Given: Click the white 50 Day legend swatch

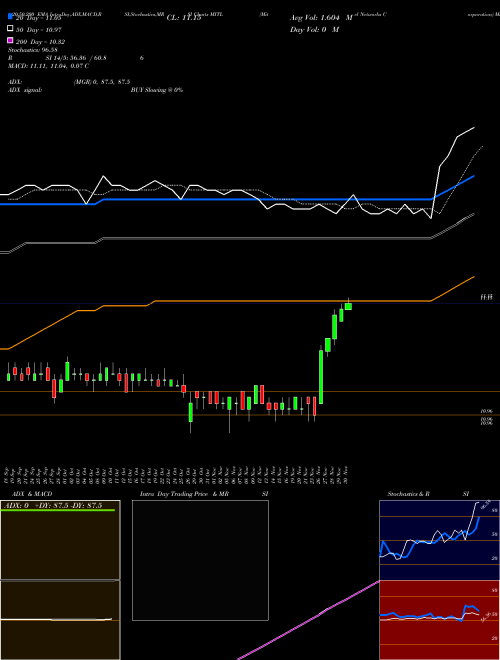Looking at the screenshot, I should [x=11, y=29].
